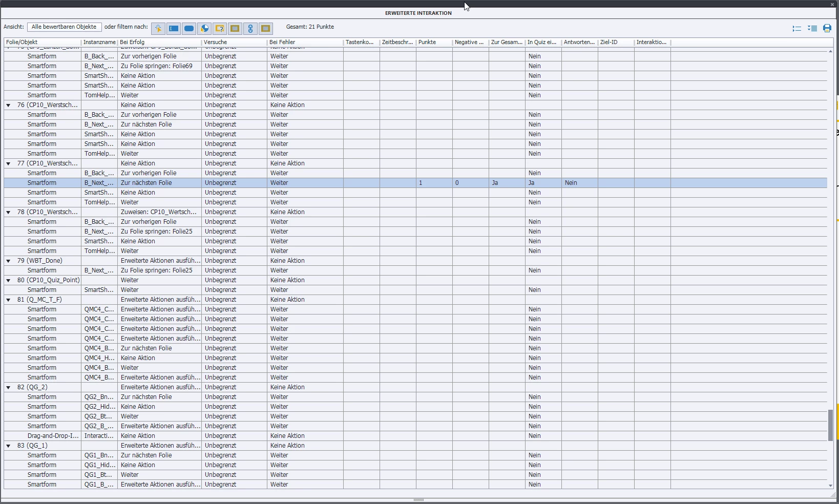This screenshot has height=504, width=839.
Task: Click the Versuche column header
Action: tap(234, 42)
